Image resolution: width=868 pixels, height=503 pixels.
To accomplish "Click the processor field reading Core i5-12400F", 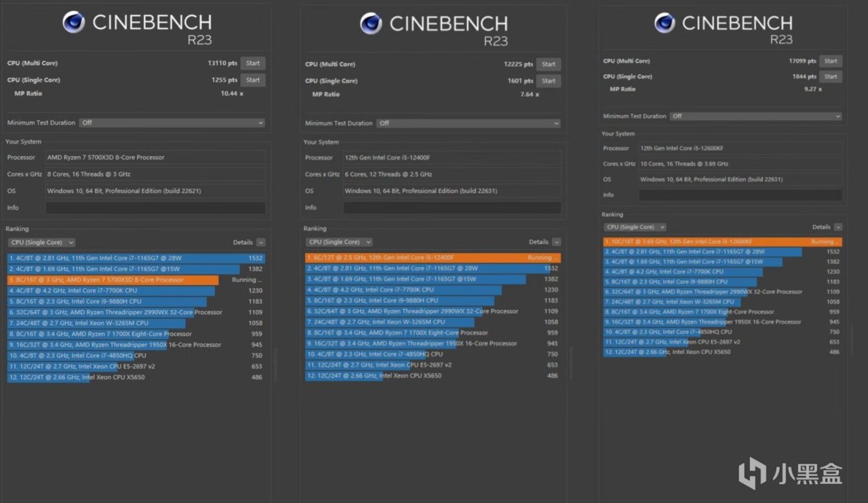I will (452, 157).
